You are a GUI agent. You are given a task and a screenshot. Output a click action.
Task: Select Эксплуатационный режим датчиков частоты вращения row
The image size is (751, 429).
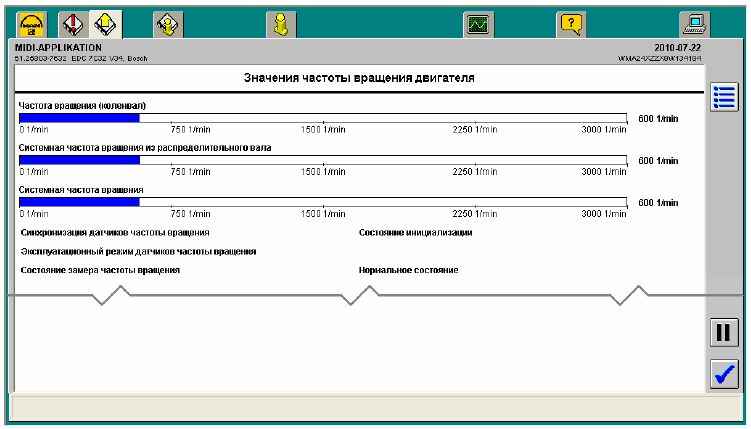[138, 251]
